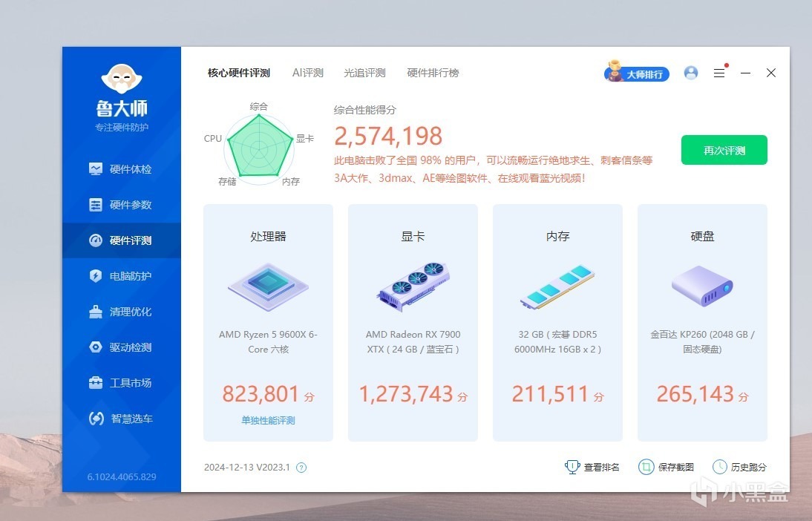The height and width of the screenshot is (521, 812).
Task: Click processor score 823,801
Action: [261, 393]
